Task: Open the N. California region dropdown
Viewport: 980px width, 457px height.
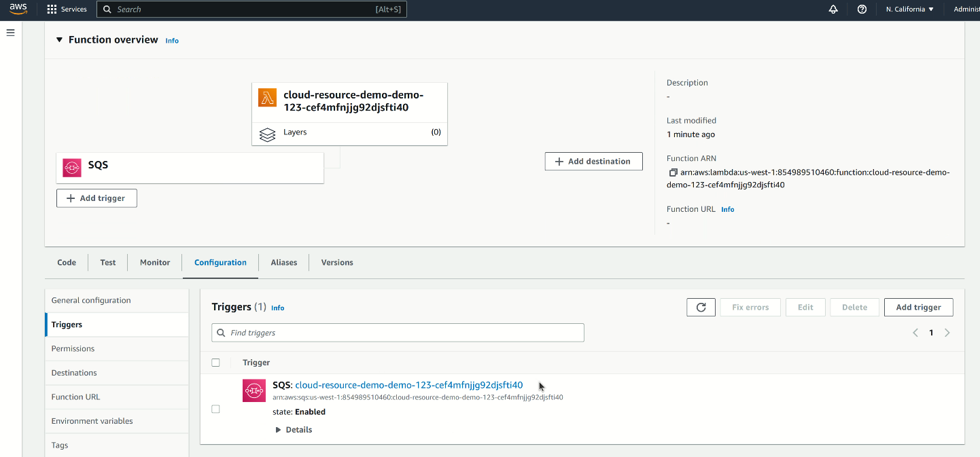Action: (909, 10)
